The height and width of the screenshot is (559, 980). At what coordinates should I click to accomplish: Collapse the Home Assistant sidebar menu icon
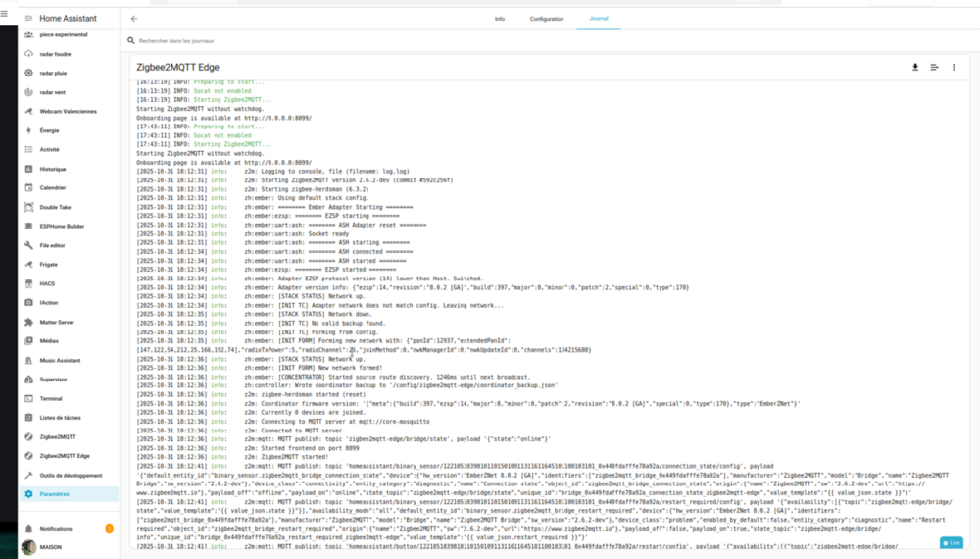pos(28,18)
